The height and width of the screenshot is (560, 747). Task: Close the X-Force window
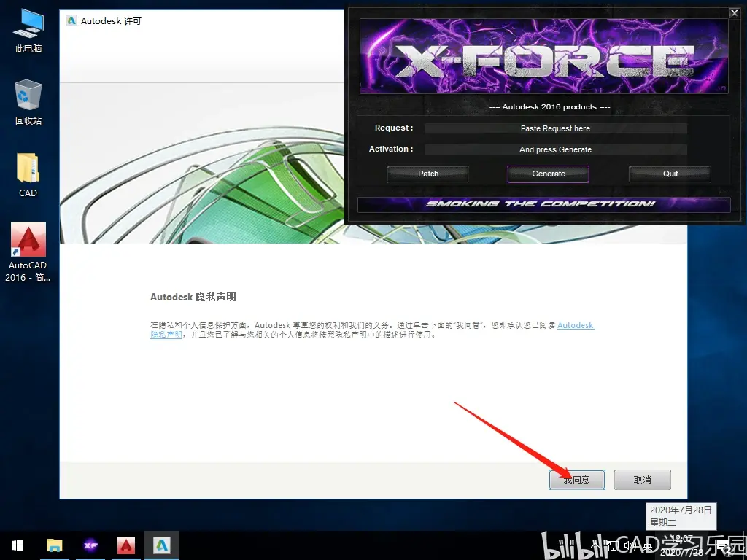pyautogui.click(x=734, y=13)
